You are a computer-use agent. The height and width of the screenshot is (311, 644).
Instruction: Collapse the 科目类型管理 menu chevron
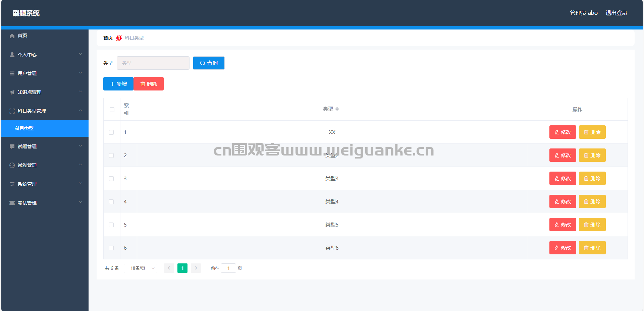point(80,110)
